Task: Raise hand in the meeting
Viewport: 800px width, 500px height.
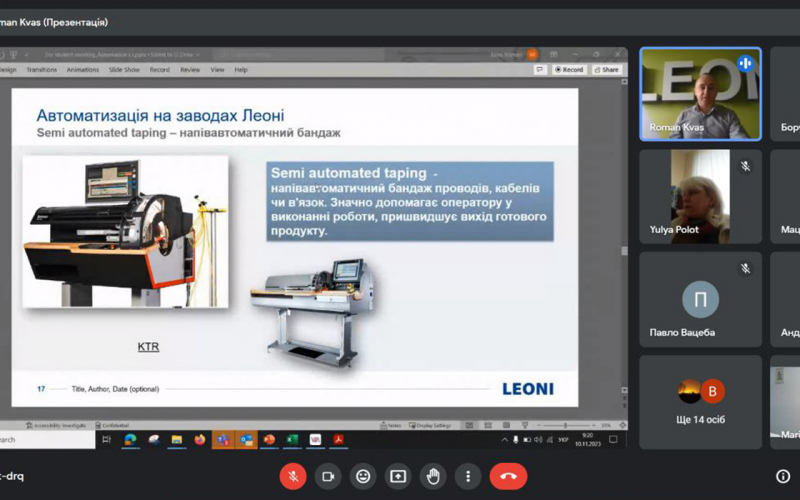Action: tap(433, 477)
